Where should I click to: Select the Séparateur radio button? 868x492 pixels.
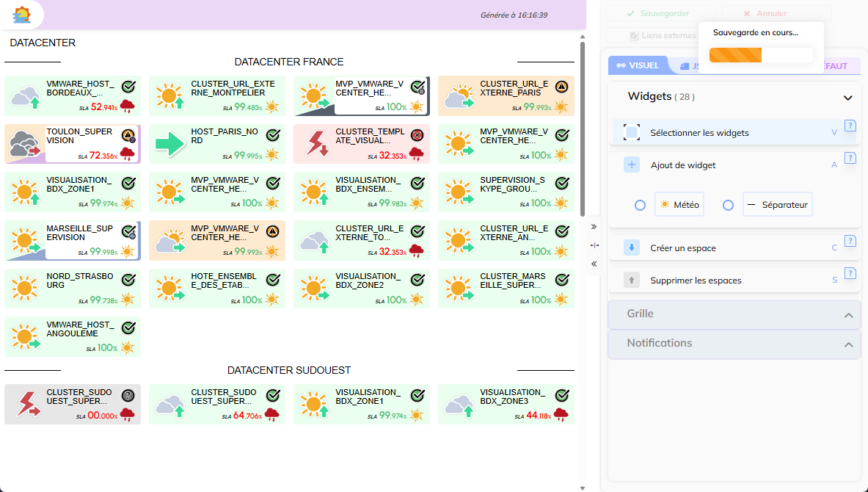coord(728,206)
